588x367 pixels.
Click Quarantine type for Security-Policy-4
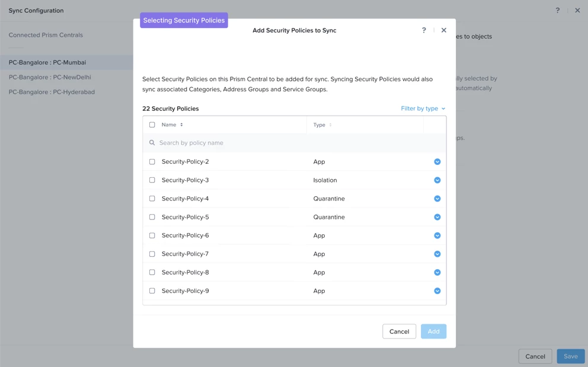329,199
